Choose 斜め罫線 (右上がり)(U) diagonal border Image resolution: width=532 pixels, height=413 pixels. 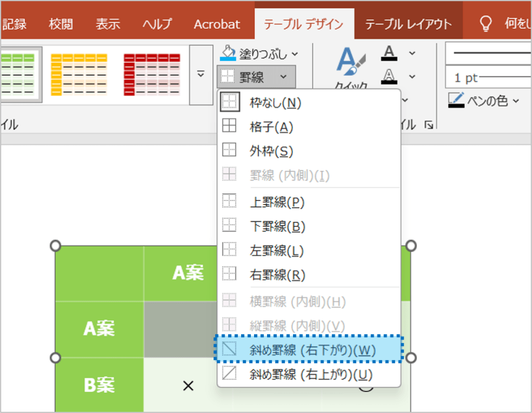point(309,375)
